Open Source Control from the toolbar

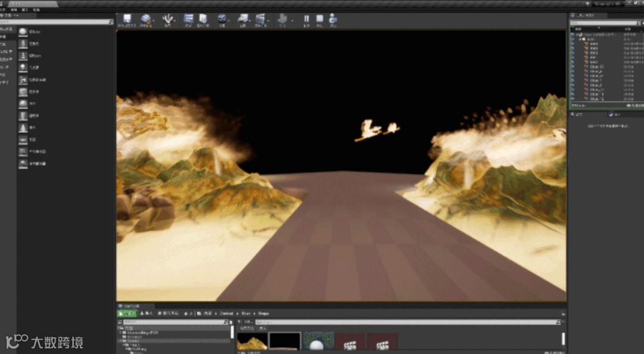[145, 19]
